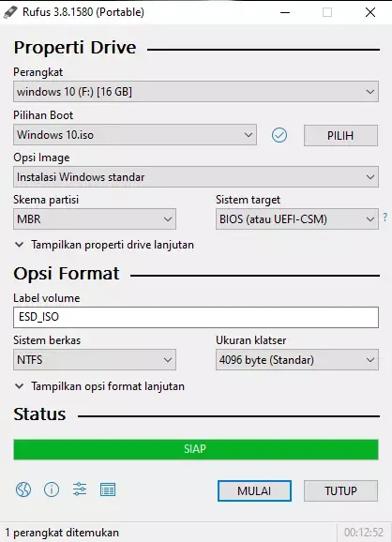
Task: Open the settings sliders icon
Action: [80, 489]
